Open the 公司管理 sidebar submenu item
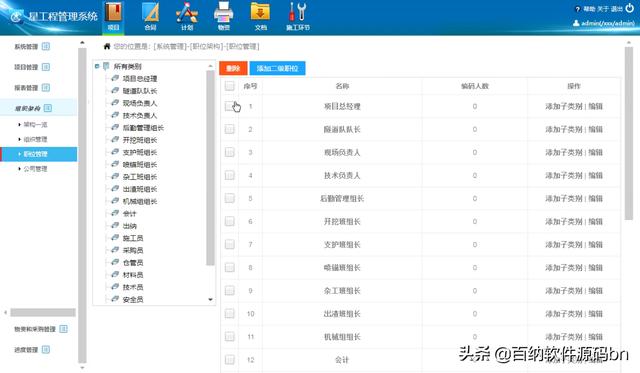 coord(35,169)
